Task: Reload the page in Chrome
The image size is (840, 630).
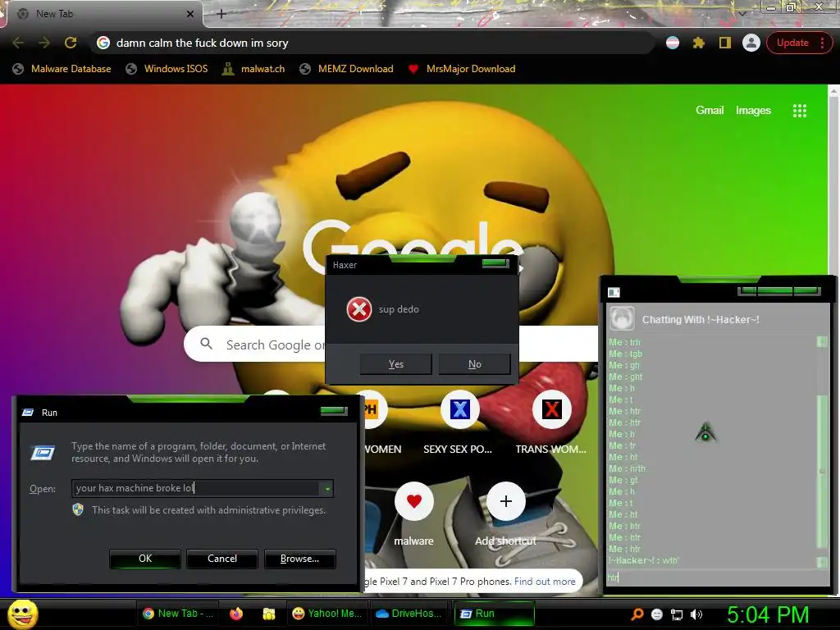Action: 71,43
